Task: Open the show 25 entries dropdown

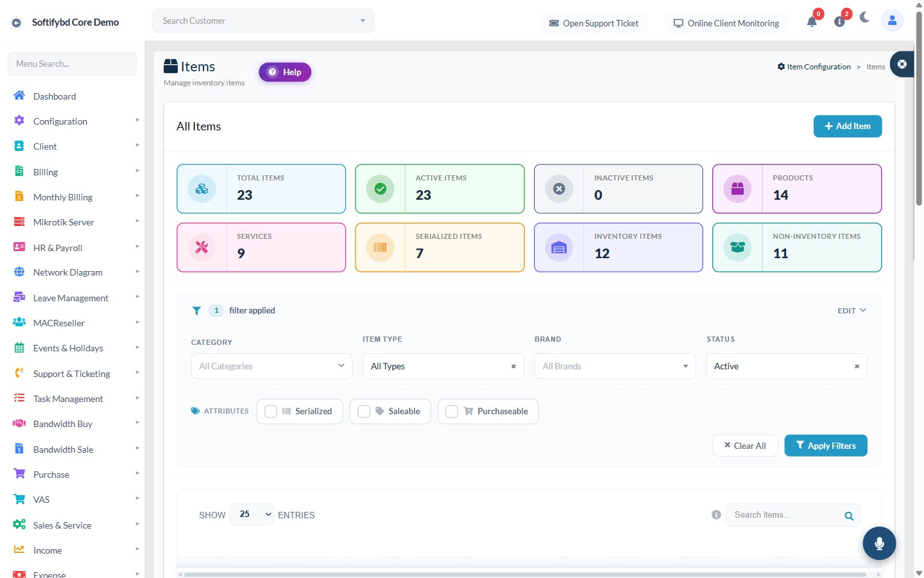Action: tap(252, 514)
